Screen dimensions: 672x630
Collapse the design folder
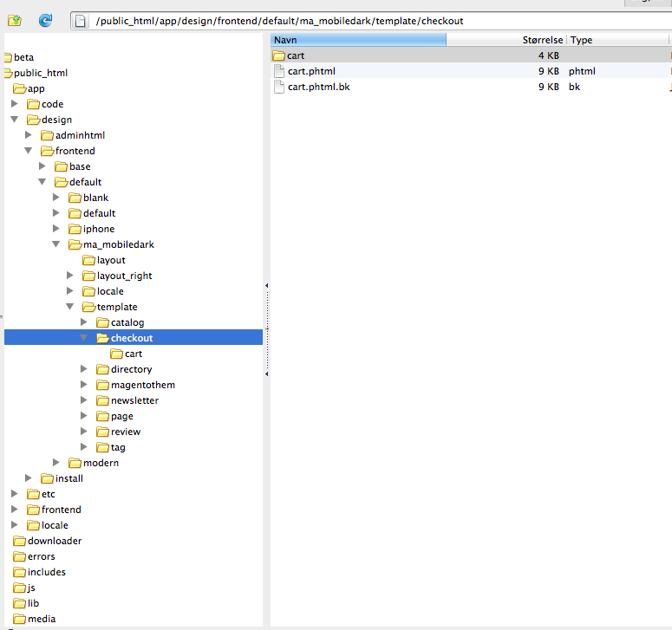click(14, 120)
